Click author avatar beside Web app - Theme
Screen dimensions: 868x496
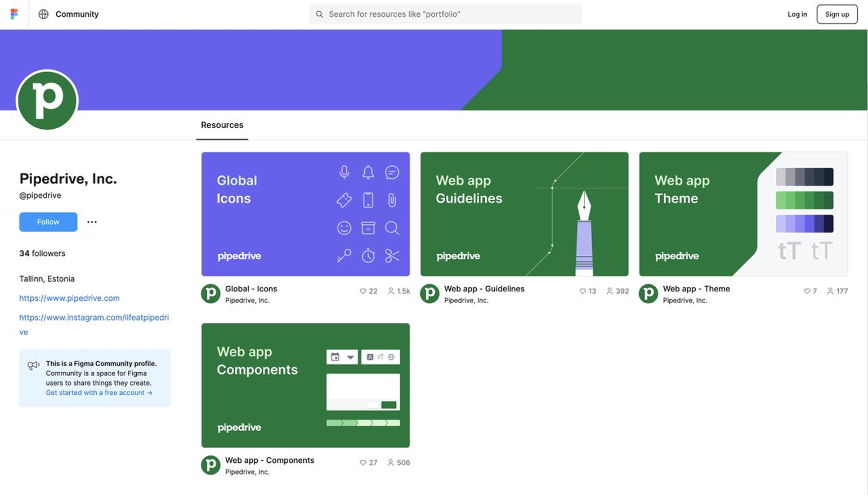648,294
